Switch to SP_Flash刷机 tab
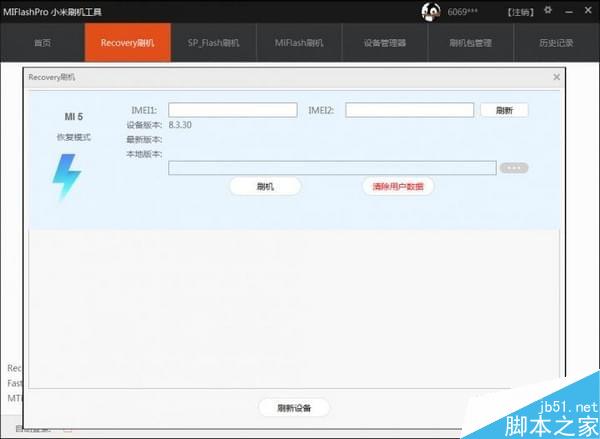Image resolution: width=600 pixels, height=439 pixels. point(214,42)
